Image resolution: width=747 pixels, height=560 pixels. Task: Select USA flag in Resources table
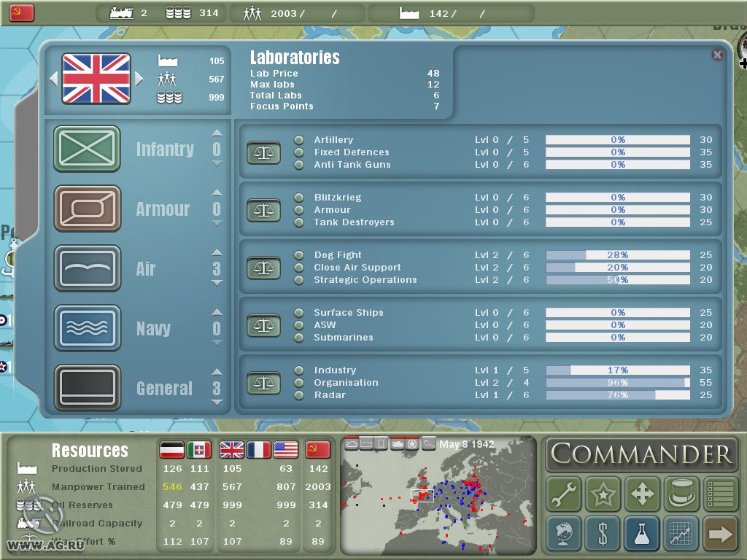point(285,449)
